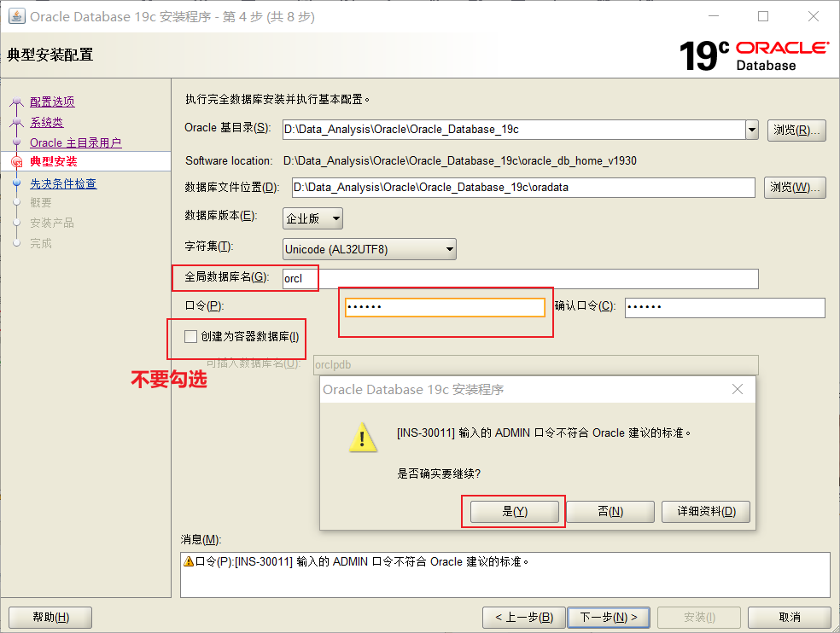
Task: Click the 数据库文件位置 path field
Action: [x=523, y=188]
